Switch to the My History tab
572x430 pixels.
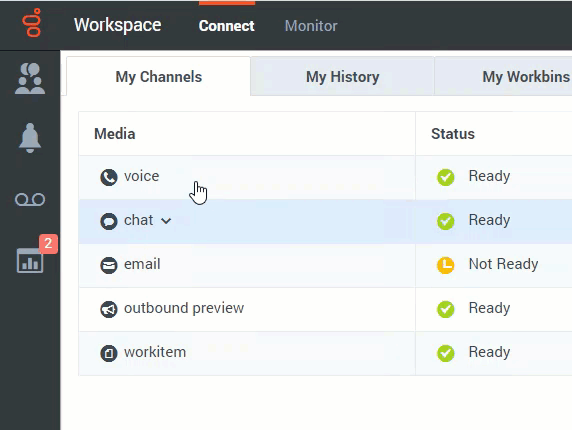click(x=343, y=77)
